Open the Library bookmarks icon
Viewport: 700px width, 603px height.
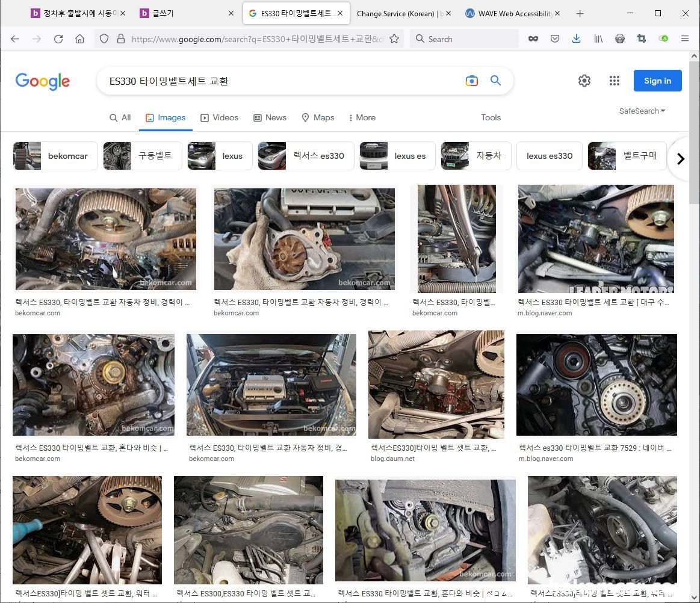598,39
